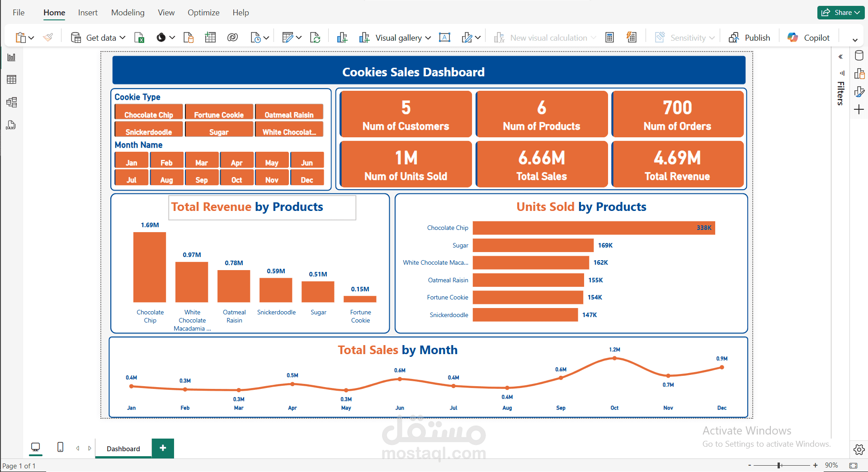Switch to mobile layout icon

click(60, 447)
